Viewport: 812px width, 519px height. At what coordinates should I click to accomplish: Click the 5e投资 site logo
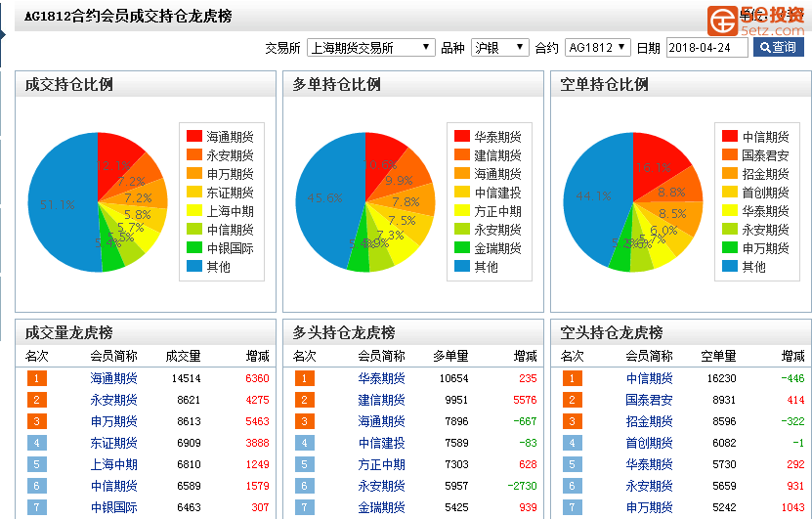pyautogui.click(x=755, y=21)
